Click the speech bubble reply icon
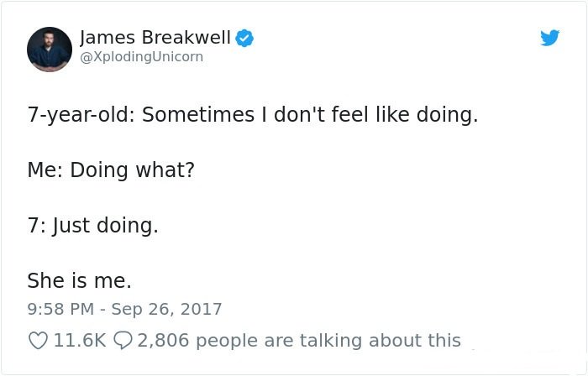Viewport: 588px width, 376px height. (123, 341)
